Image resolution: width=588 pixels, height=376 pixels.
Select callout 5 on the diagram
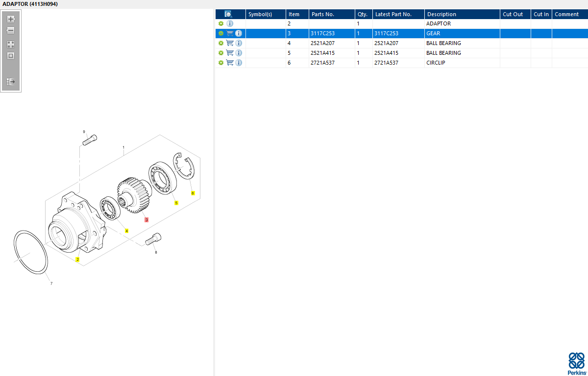point(176,203)
